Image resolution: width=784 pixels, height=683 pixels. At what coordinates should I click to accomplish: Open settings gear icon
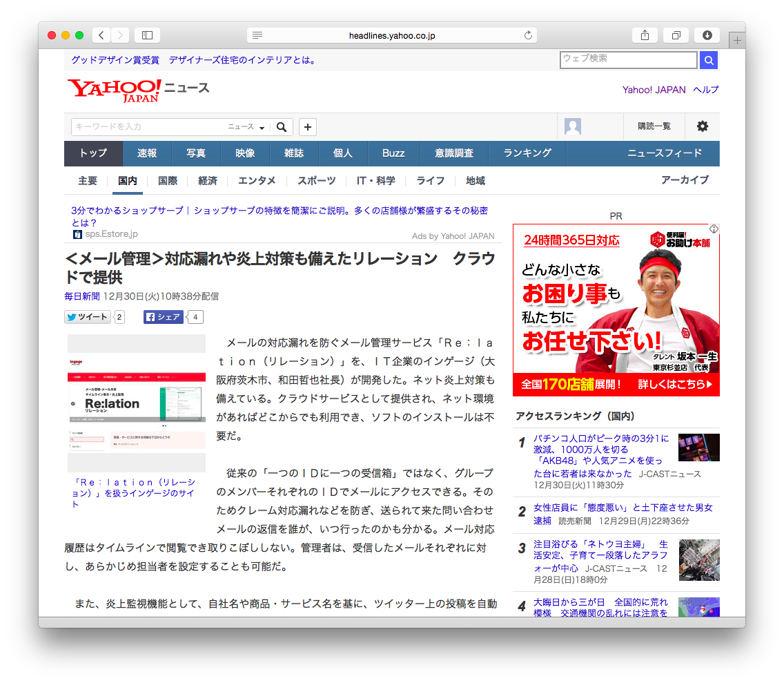click(703, 126)
